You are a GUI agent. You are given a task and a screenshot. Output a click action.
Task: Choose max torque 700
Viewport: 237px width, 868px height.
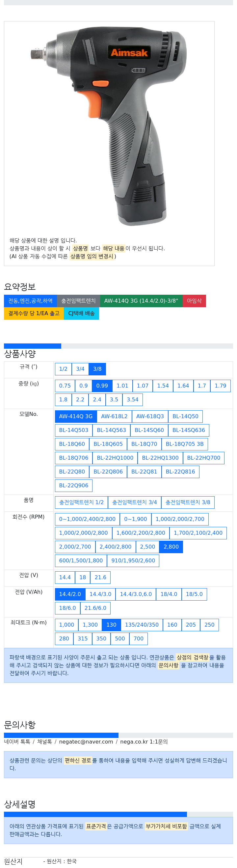pos(139,639)
